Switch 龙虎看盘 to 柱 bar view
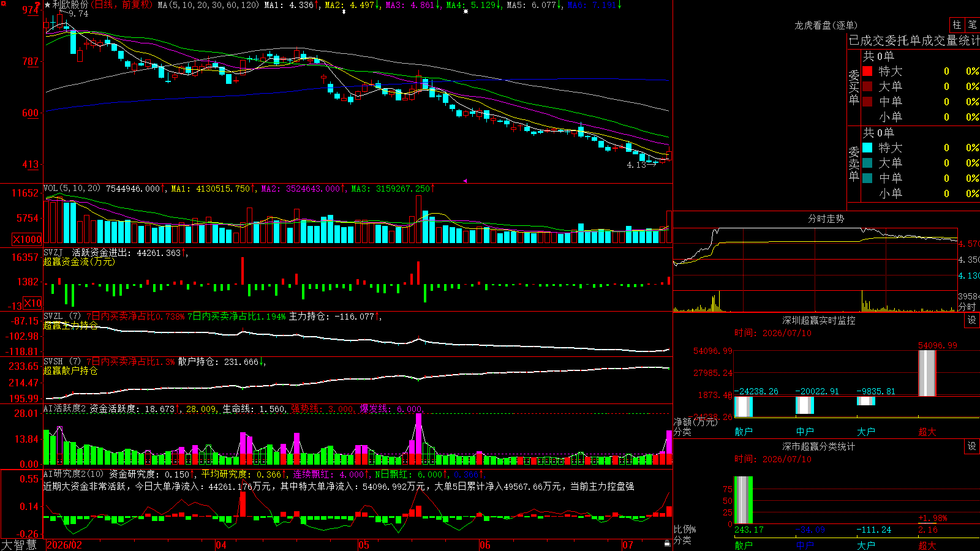Image resolution: width=980 pixels, height=551 pixels. [957, 25]
